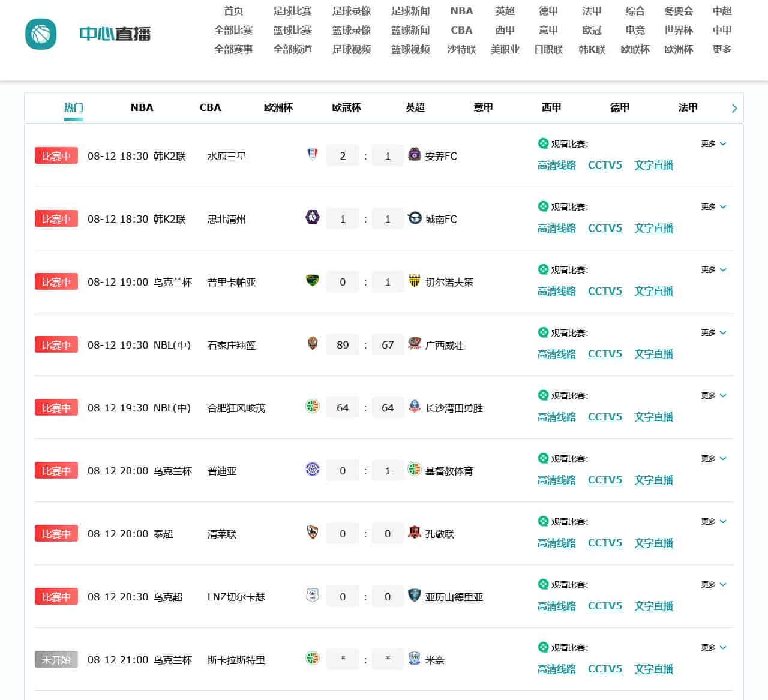Click team name 亚历山德里亚

pos(454,597)
